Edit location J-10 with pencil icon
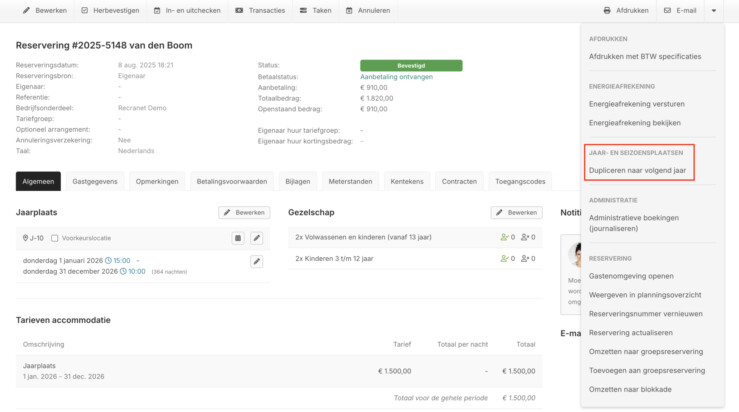The width and height of the screenshot is (739, 412). tap(256, 238)
